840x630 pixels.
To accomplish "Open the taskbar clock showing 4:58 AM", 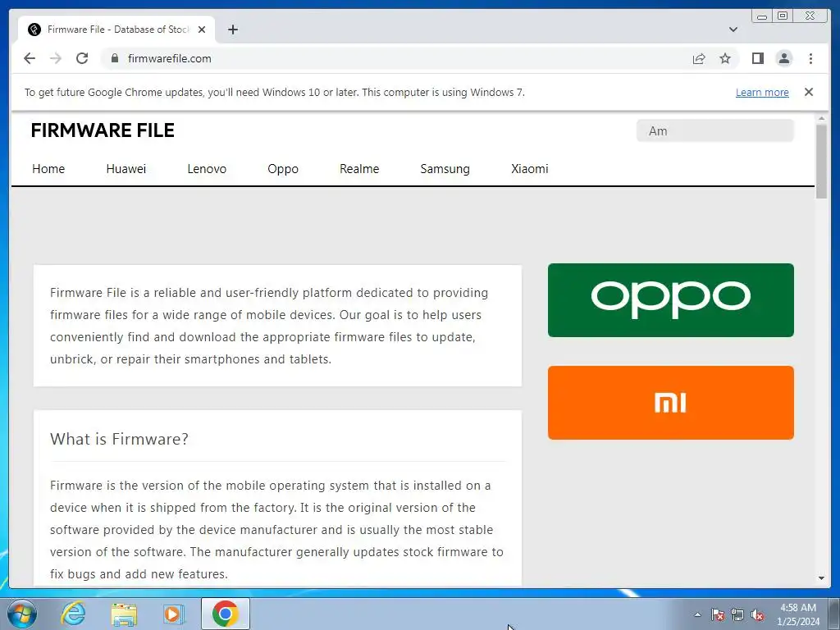I will pos(797,614).
